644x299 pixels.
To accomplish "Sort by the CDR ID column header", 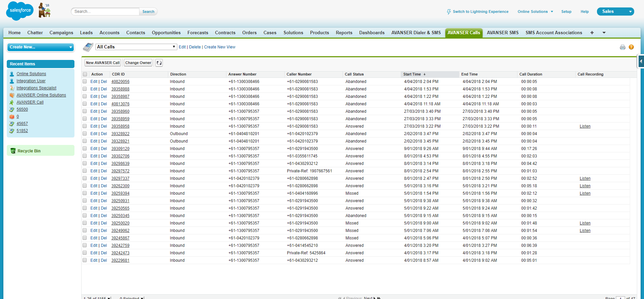I will pos(118,74).
